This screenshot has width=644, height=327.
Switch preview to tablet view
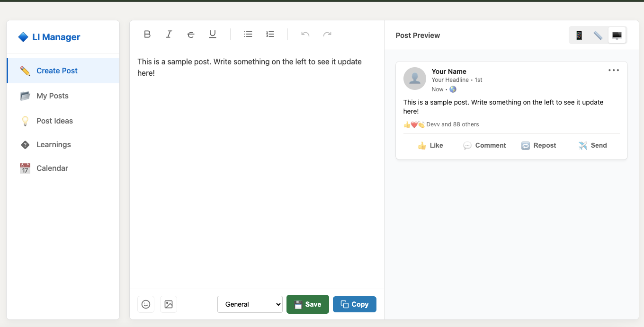598,35
